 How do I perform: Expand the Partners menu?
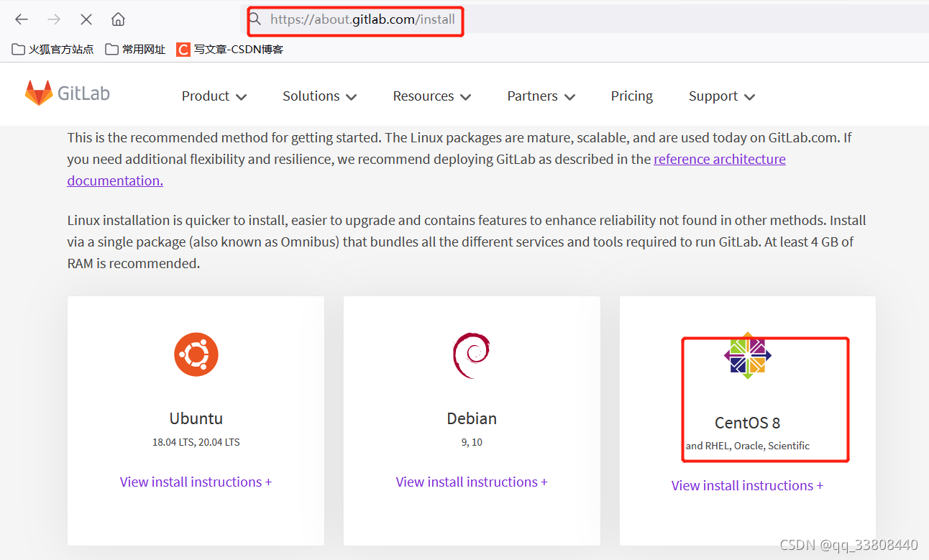pos(541,96)
